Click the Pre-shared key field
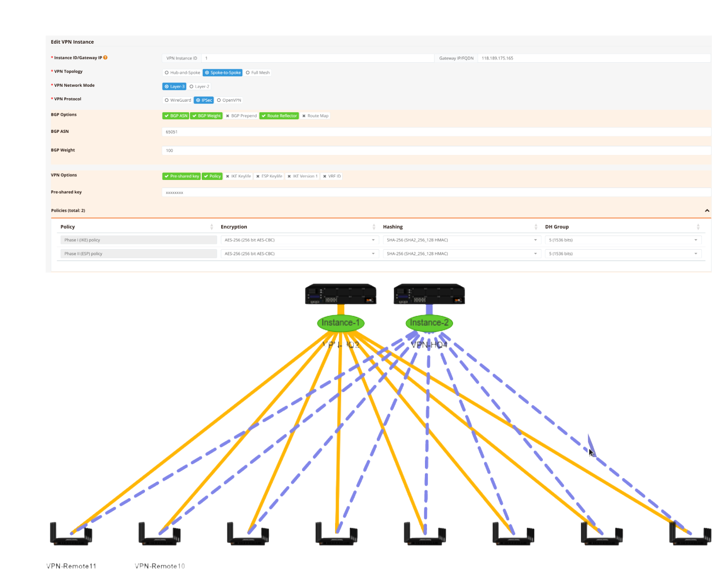Screen dimensions: 728x579 (436, 192)
